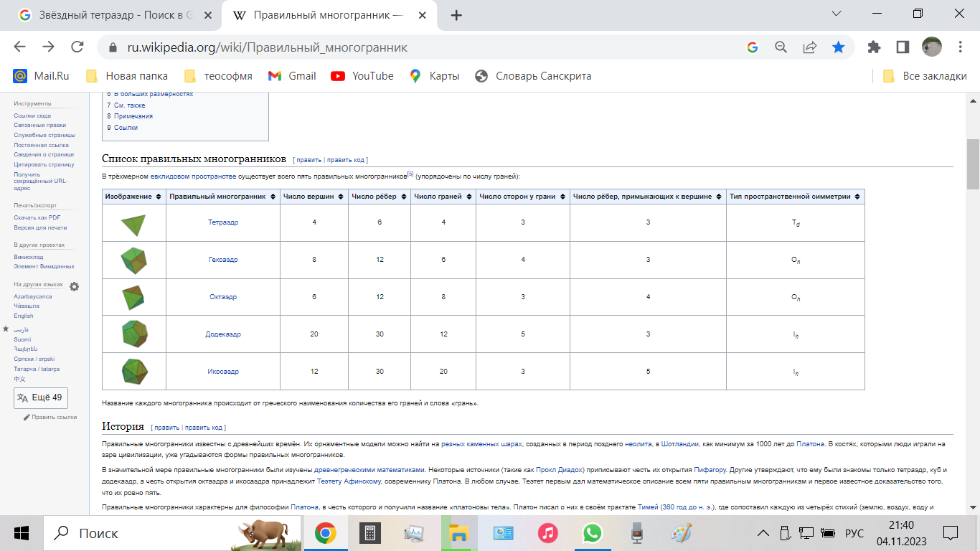Select the Правильный многогранник tab
This screenshot has height=551, width=980.
(330, 15)
